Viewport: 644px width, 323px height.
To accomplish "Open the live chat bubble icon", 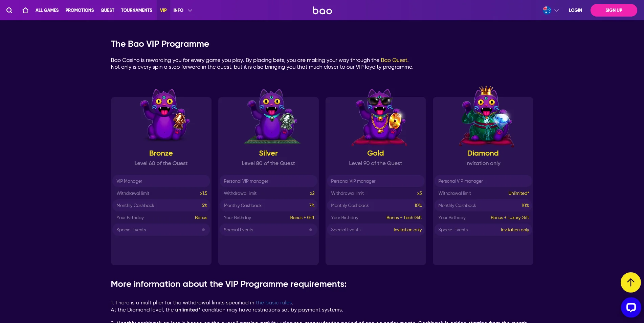I will 631,307.
